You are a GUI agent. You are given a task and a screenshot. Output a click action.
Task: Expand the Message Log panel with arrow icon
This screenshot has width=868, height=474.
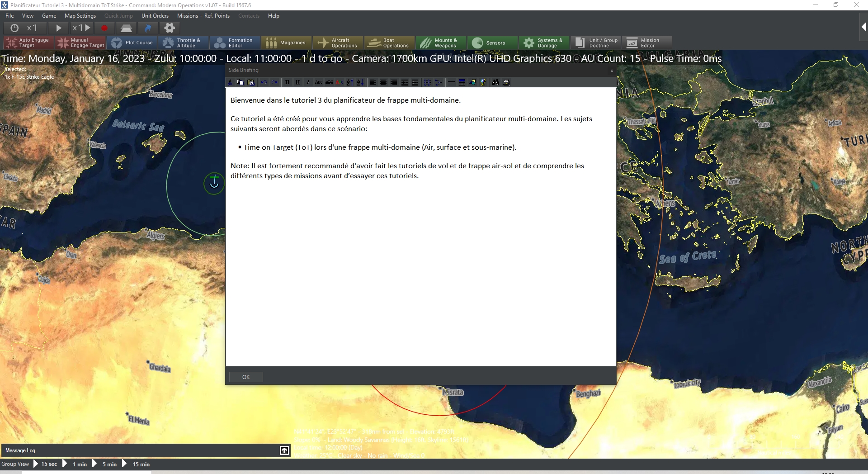(x=284, y=450)
